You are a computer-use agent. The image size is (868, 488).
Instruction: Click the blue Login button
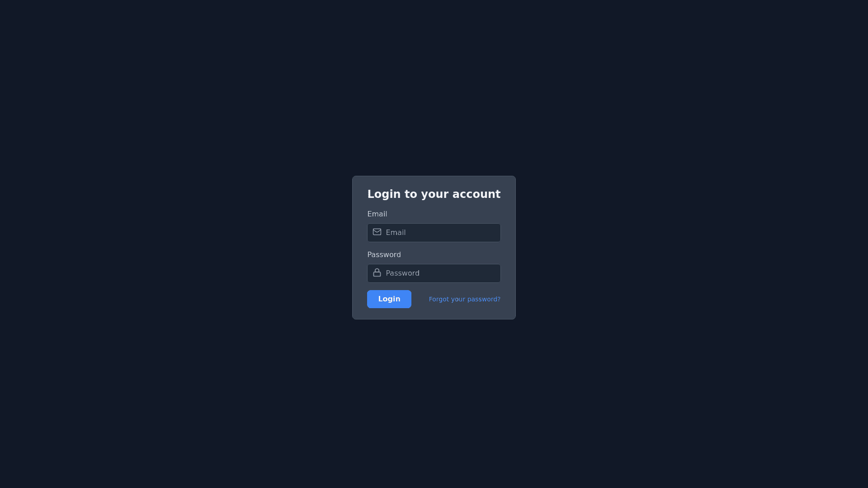click(389, 299)
